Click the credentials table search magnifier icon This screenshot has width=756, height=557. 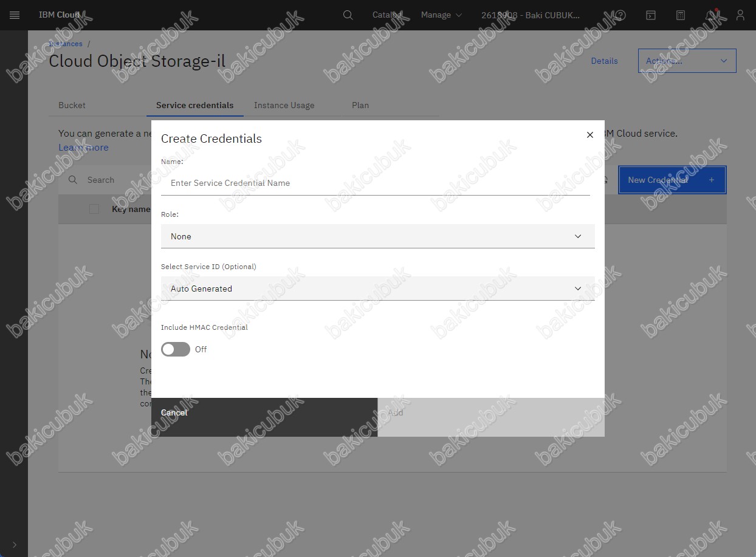(73, 180)
